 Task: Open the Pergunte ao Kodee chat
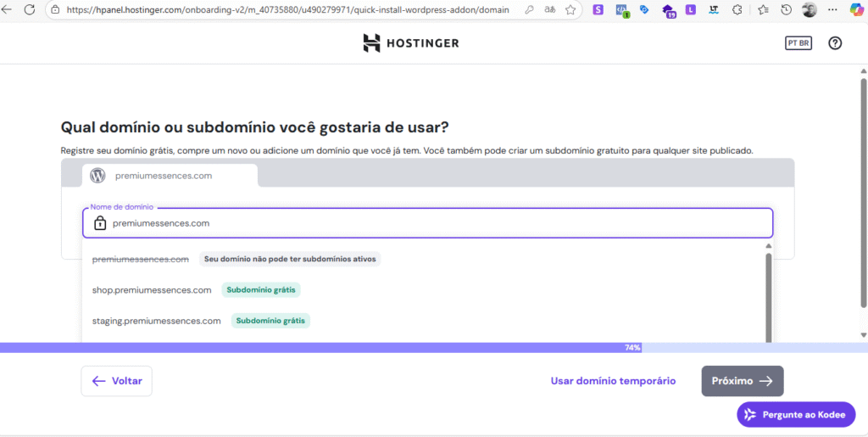(x=796, y=414)
